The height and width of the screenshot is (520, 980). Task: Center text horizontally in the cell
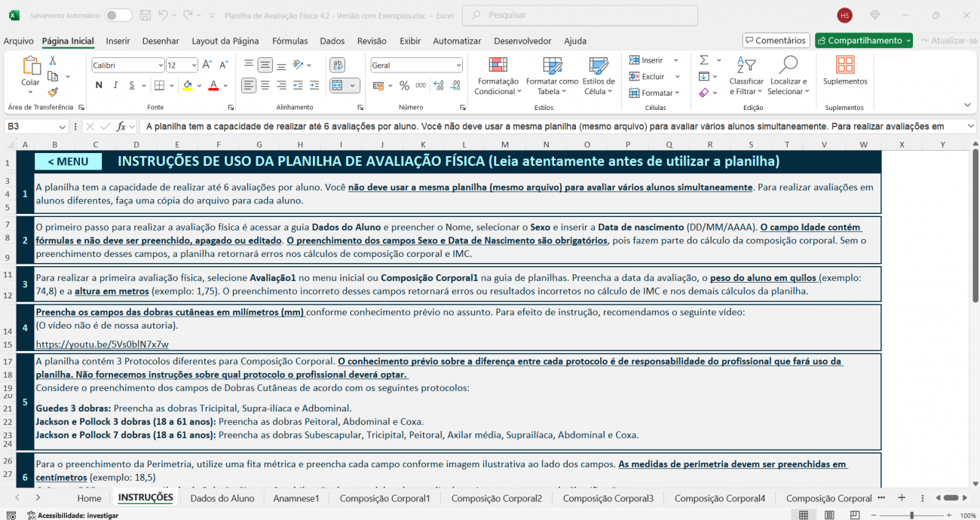(265, 85)
